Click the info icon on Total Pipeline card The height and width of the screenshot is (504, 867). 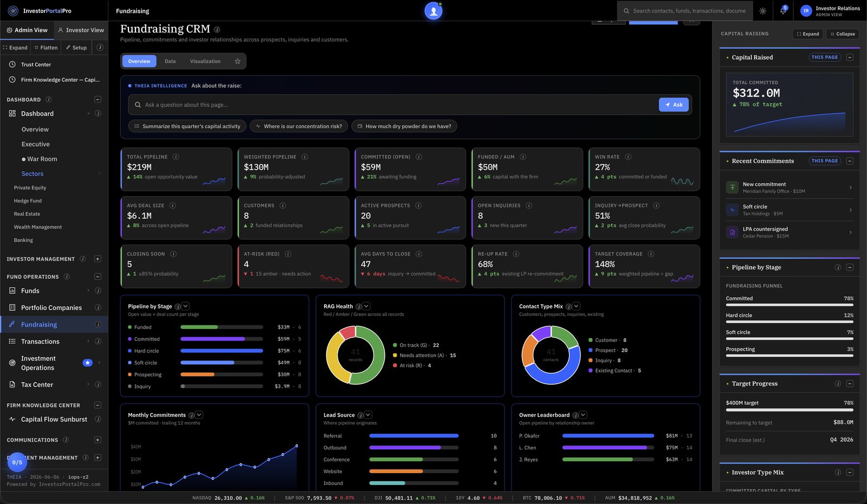(176, 157)
